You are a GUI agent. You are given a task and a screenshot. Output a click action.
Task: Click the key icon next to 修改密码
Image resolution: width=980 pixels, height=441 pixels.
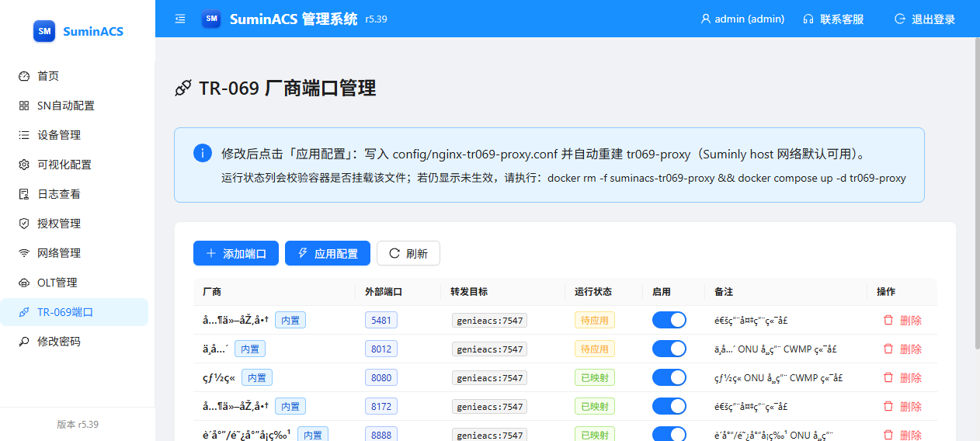click(24, 342)
